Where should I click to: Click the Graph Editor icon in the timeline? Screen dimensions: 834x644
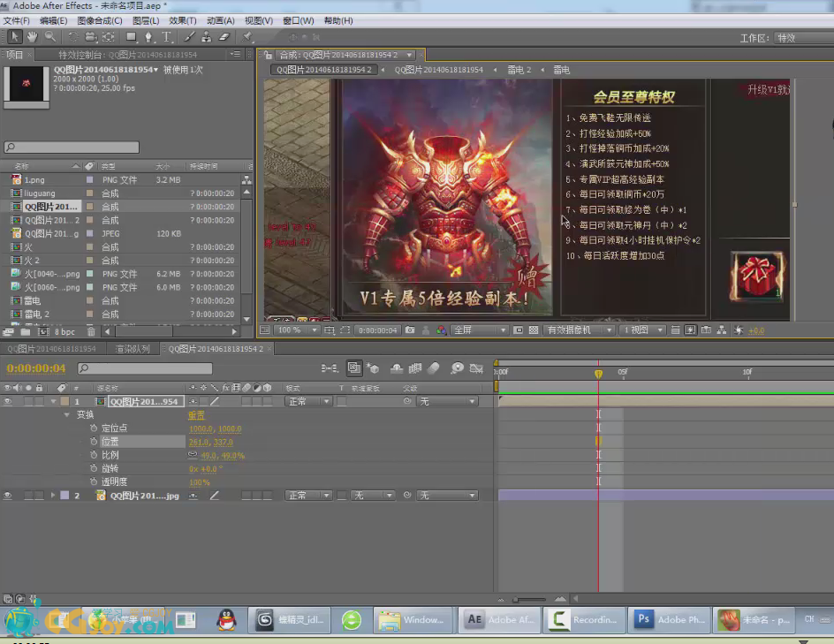point(476,368)
